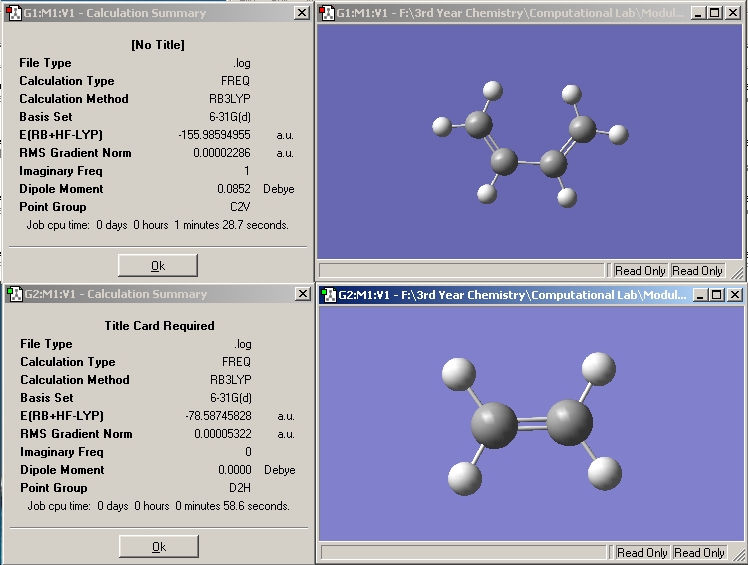Close the G2 Calculation Summary dialog
The width and height of the screenshot is (748, 565).
[x=301, y=294]
